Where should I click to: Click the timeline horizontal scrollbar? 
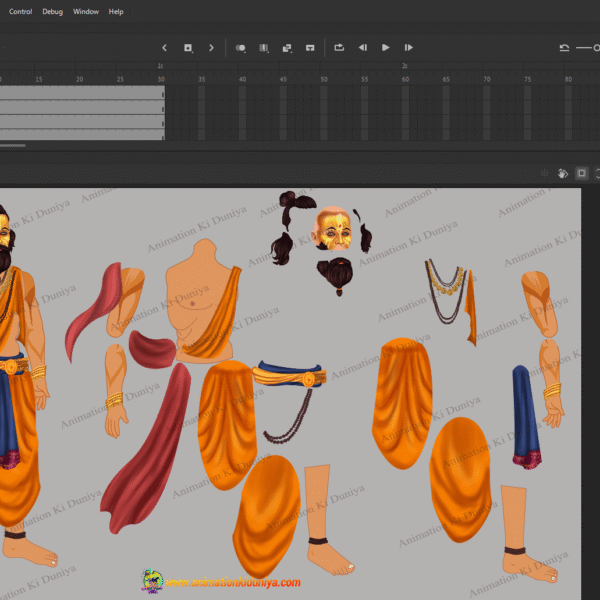click(13, 145)
